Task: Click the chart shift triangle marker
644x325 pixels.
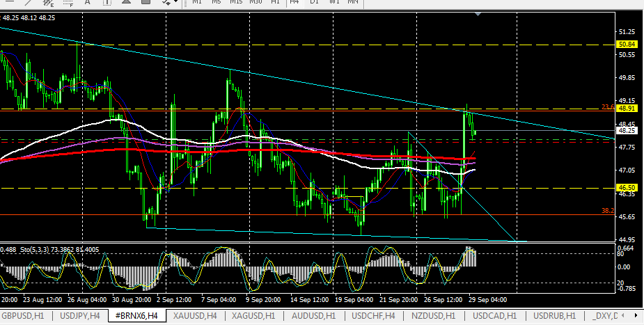Action: [x=478, y=15]
